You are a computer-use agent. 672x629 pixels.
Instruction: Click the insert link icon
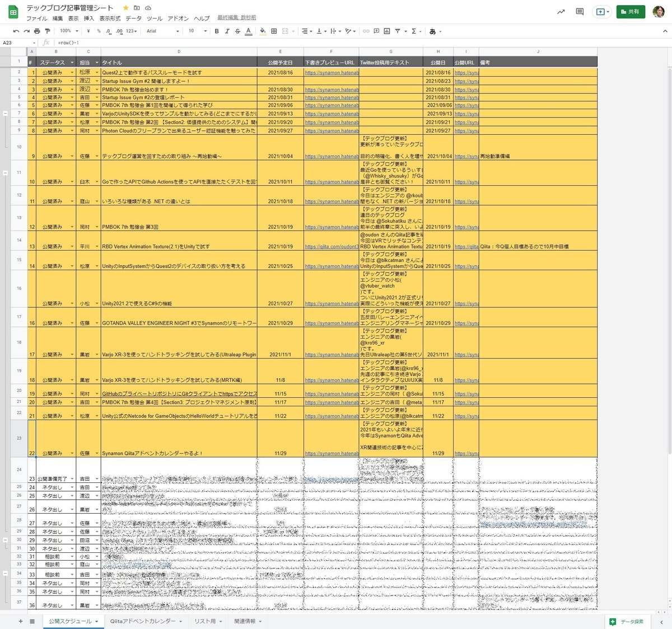pyautogui.click(x=366, y=31)
